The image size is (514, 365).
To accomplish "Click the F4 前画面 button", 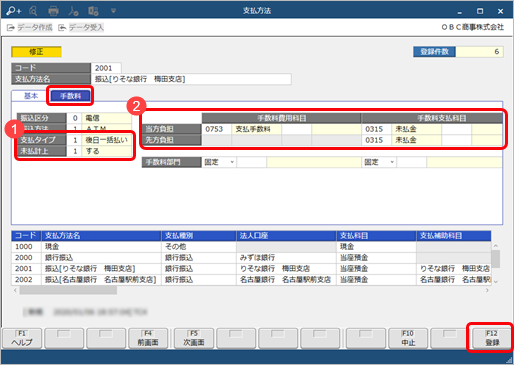I will (x=148, y=338).
